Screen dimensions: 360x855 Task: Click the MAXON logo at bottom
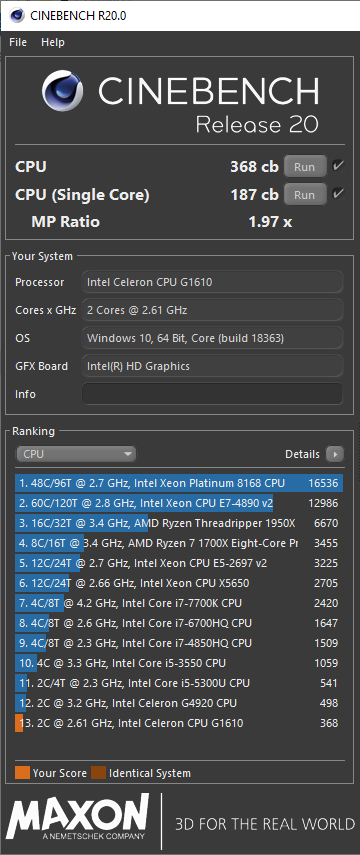click(x=77, y=816)
